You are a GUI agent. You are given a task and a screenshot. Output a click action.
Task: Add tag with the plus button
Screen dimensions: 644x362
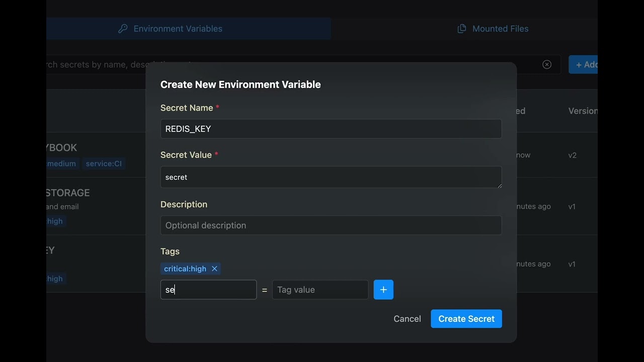[x=383, y=290]
